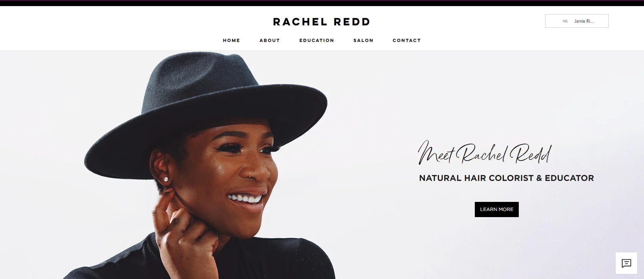644x279 pixels.
Task: Click the RACHEL REDD site title
Action: [x=322, y=22]
